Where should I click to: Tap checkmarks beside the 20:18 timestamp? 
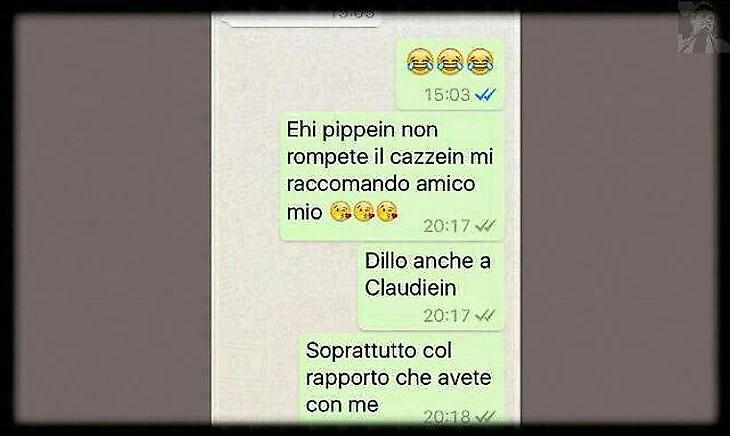(x=485, y=416)
